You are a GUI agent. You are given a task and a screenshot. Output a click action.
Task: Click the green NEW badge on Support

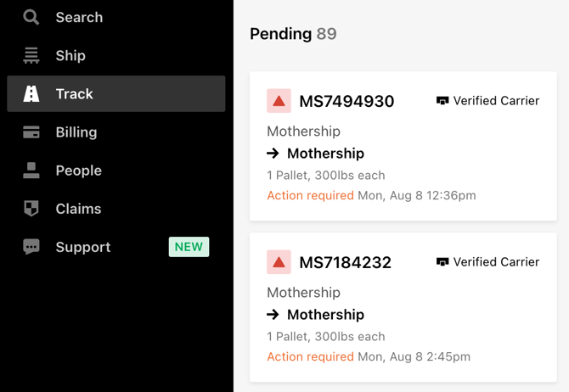[189, 247]
